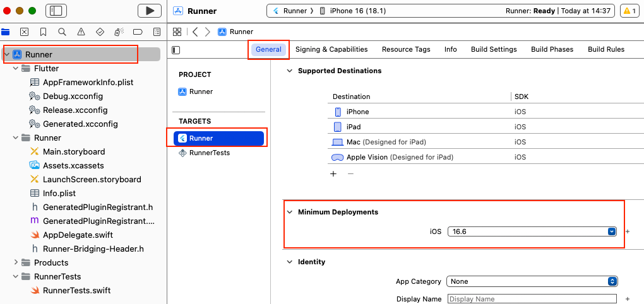Screen dimensions: 644x304
Task: Open LaunchScreen.storyboard
Action: tap(85, 179)
